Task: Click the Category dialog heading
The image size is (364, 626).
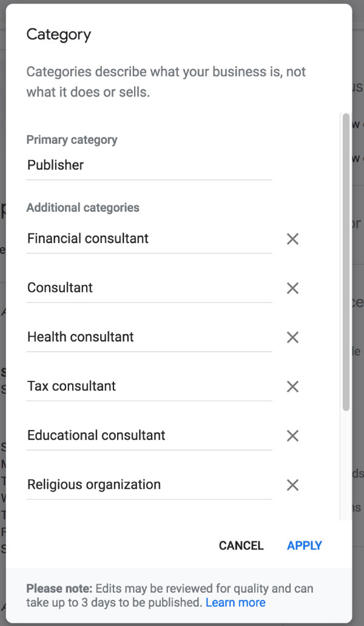Action: (x=59, y=35)
